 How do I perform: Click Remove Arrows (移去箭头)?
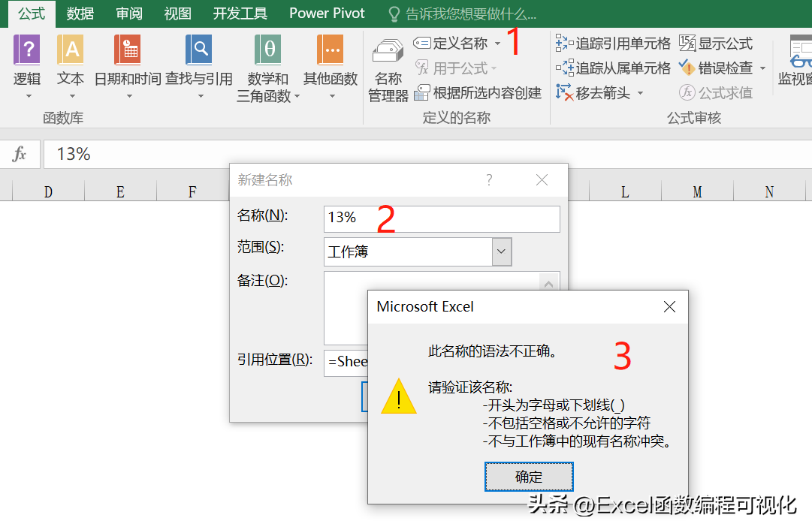point(593,92)
